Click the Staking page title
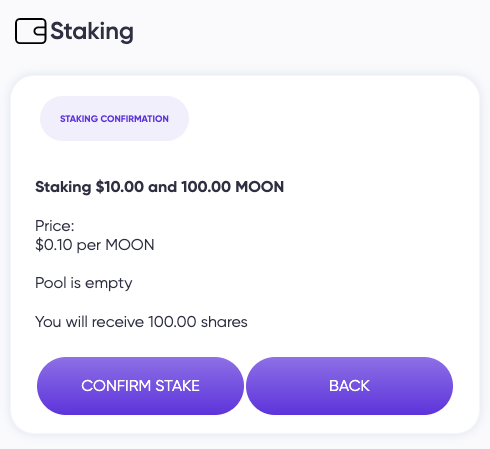Image resolution: width=490 pixels, height=449 pixels. 92,32
